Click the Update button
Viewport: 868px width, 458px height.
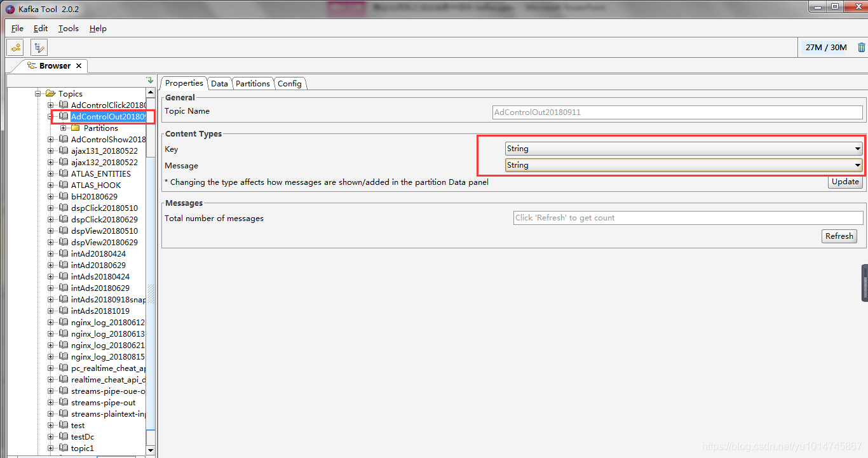click(x=845, y=181)
